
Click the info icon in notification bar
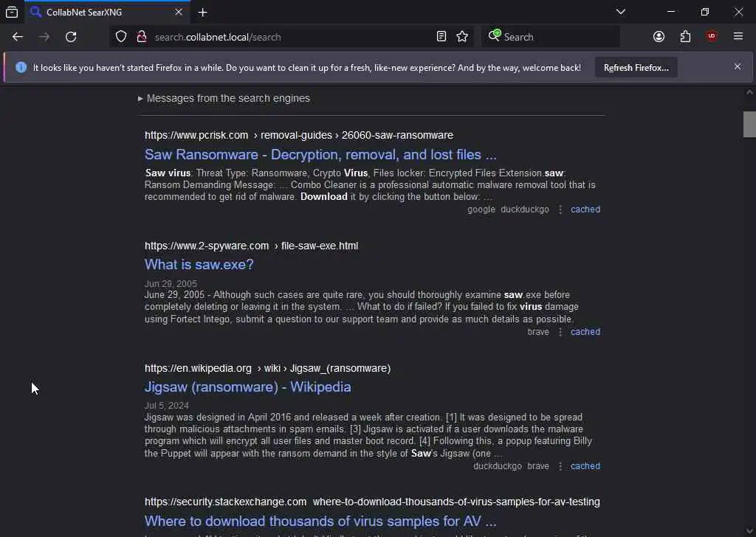(21, 67)
